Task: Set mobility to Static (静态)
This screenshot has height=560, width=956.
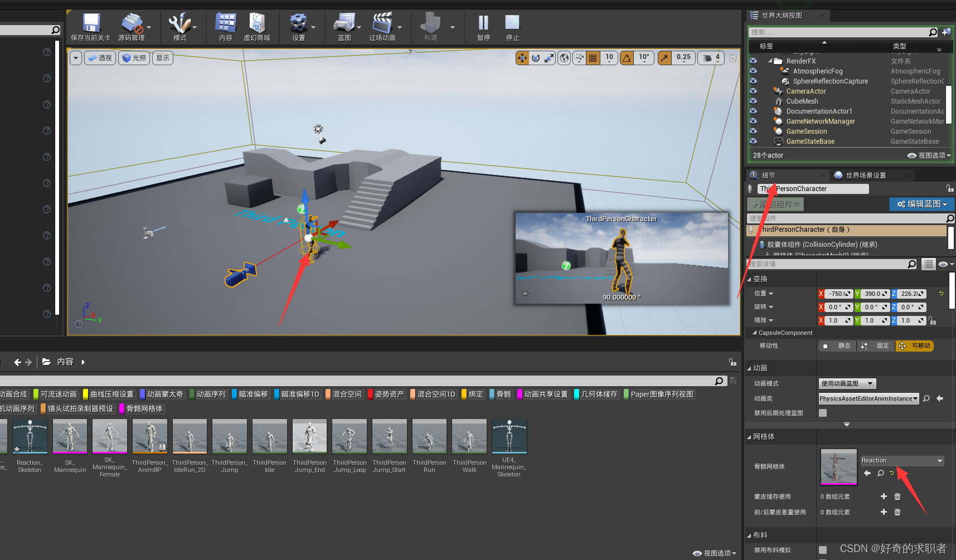Action: [x=837, y=346]
